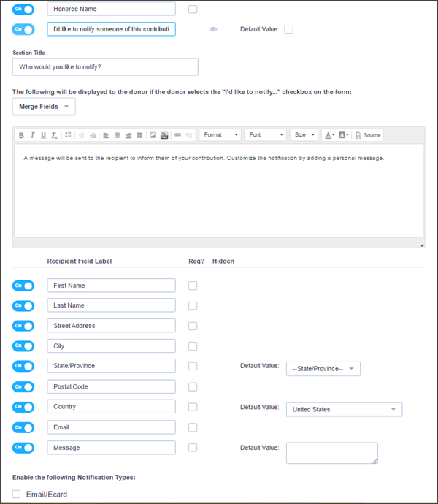Mark City as required
438x504 pixels.
point(193,346)
